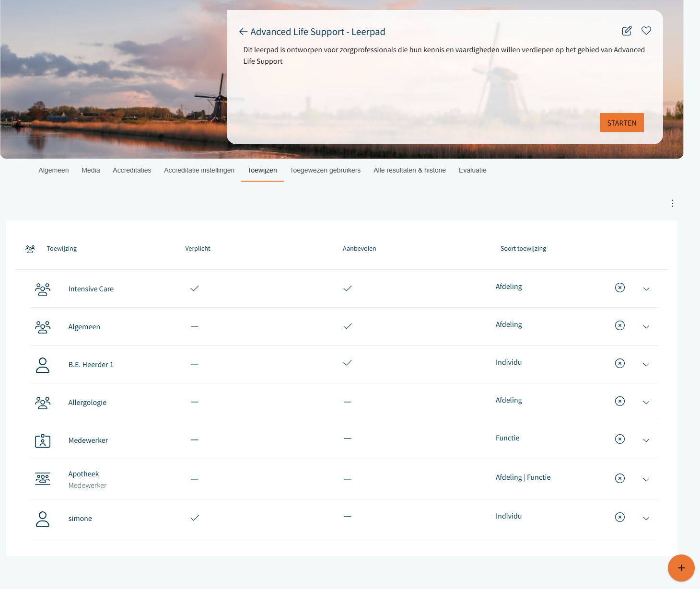Toggle Verplicht checkmark for Intensive Care

[195, 289]
